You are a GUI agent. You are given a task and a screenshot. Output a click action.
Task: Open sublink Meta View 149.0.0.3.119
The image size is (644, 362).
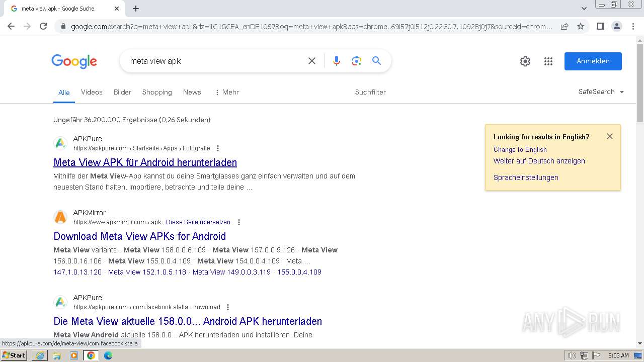[x=231, y=272]
